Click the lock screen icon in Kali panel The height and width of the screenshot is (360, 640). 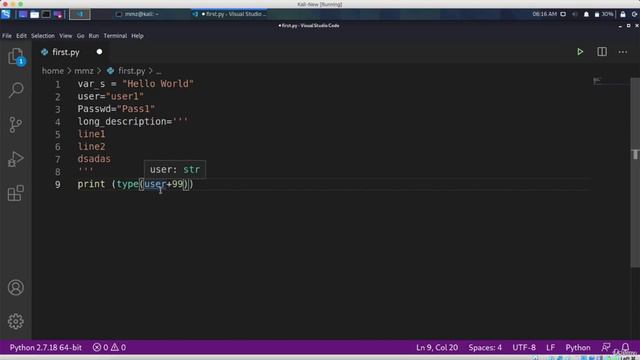623,14
